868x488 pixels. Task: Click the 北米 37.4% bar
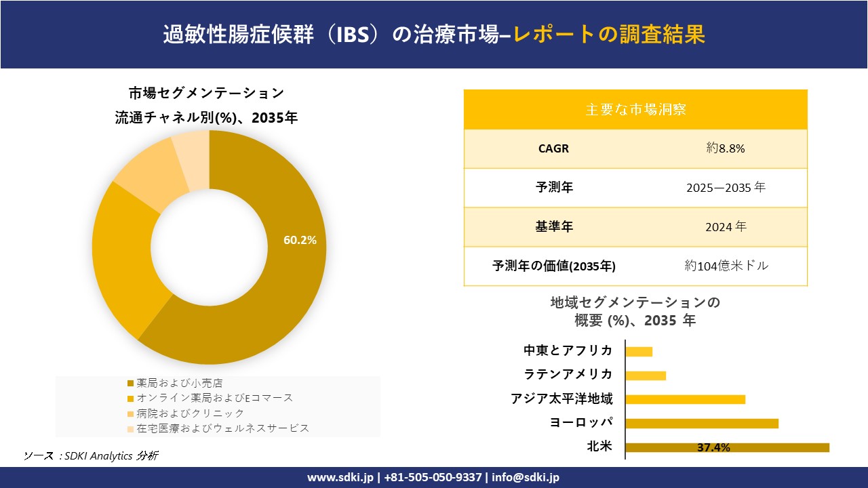(x=727, y=447)
